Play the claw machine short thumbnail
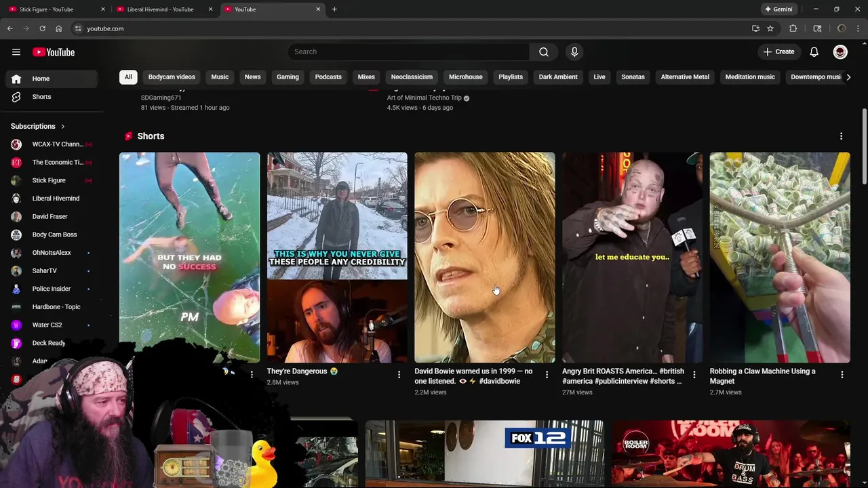This screenshot has height=488, width=868. coord(780,258)
